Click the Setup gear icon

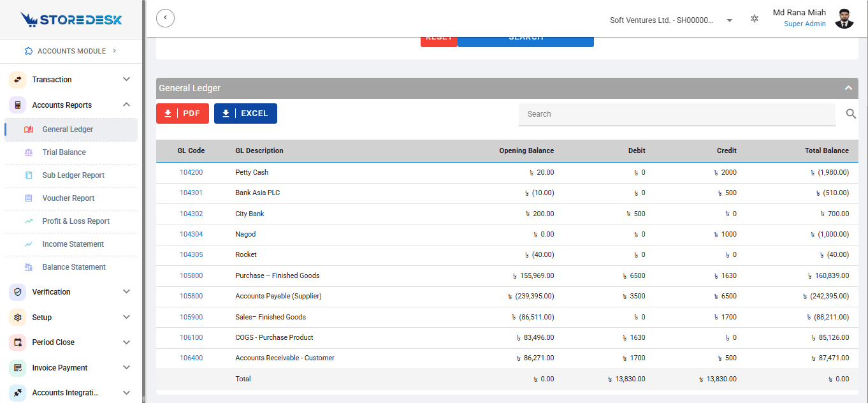tap(18, 318)
